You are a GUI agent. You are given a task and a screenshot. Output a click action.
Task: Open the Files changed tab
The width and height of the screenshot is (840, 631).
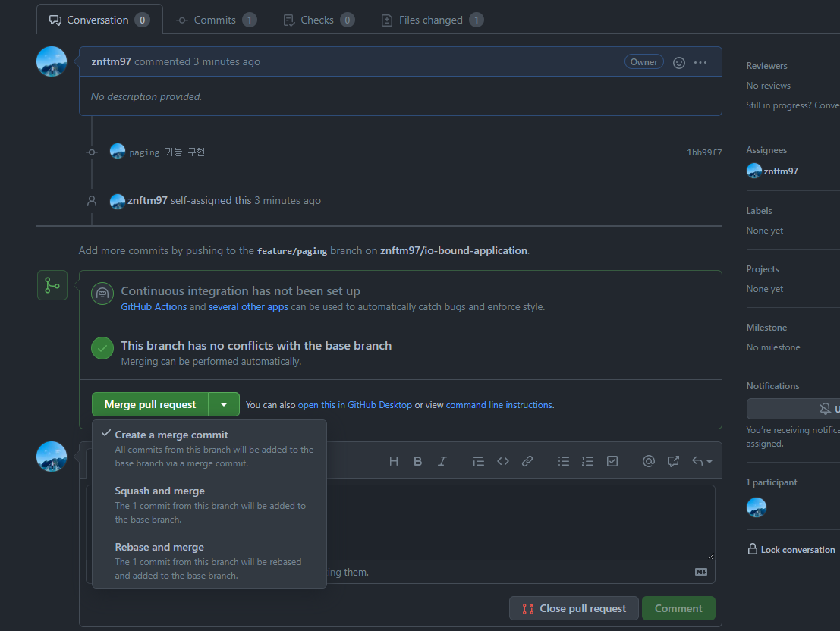coord(431,20)
